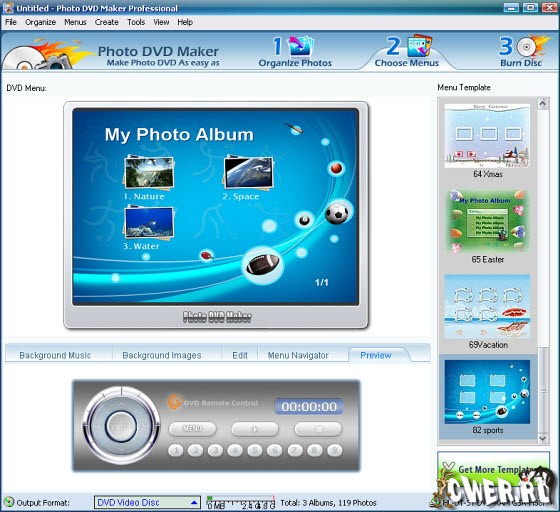The image size is (560, 512).
Task: Click the application icon in title bar
Action: point(8,8)
